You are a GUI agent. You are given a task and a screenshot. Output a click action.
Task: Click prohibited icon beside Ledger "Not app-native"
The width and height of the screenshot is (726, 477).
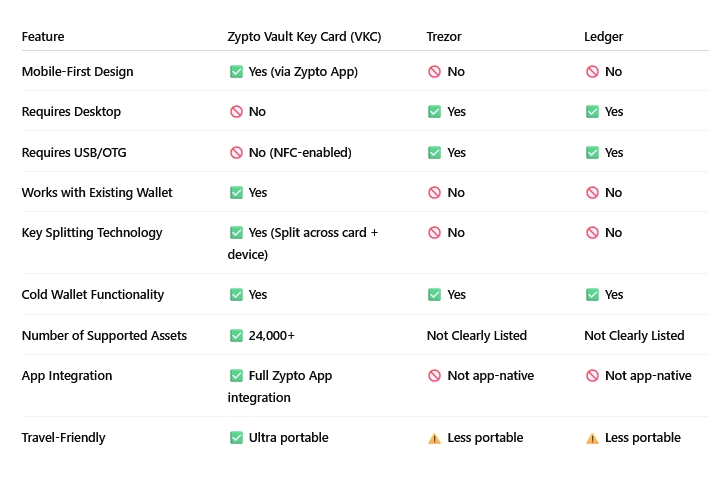592,376
